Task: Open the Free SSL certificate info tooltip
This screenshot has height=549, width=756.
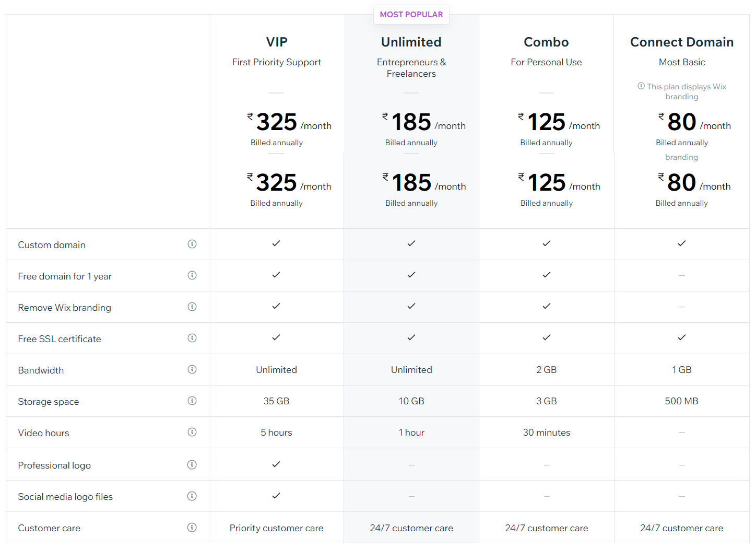Action: click(192, 338)
